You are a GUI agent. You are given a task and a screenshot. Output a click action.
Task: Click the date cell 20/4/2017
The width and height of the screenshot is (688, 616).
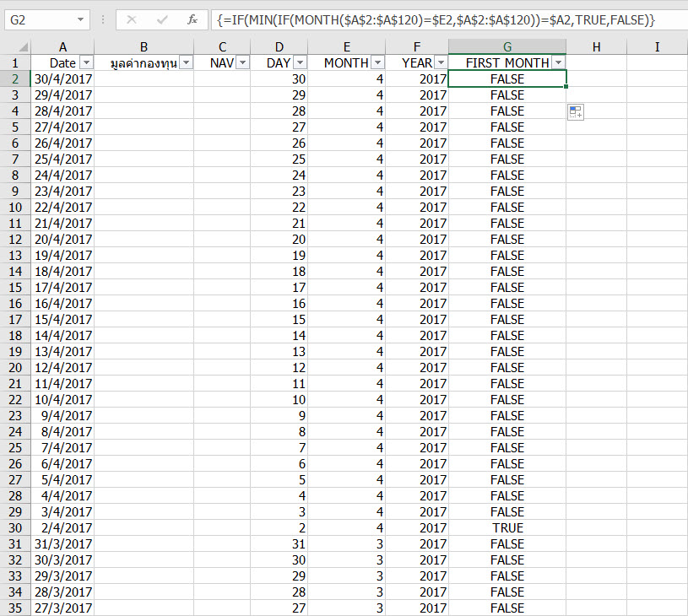[62, 239]
